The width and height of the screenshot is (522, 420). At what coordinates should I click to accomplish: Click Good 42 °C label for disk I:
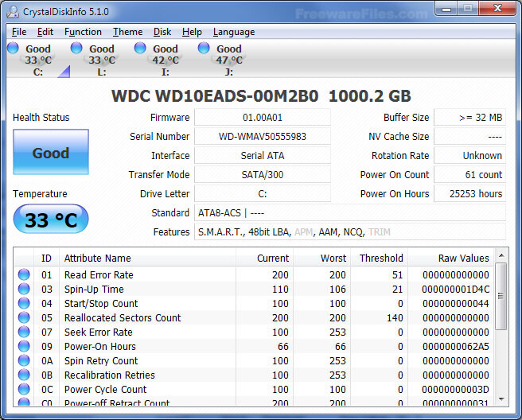point(166,54)
